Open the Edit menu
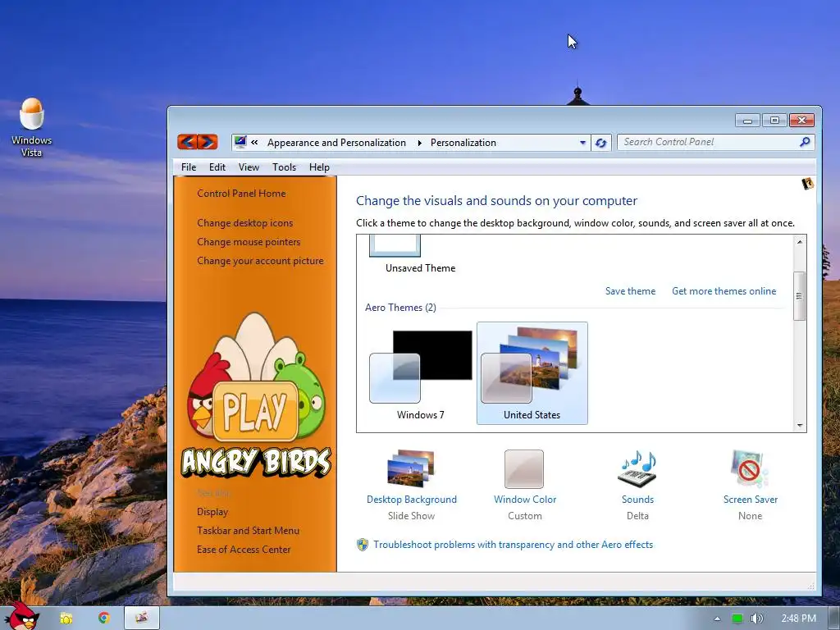The height and width of the screenshot is (630, 840). pos(217,167)
